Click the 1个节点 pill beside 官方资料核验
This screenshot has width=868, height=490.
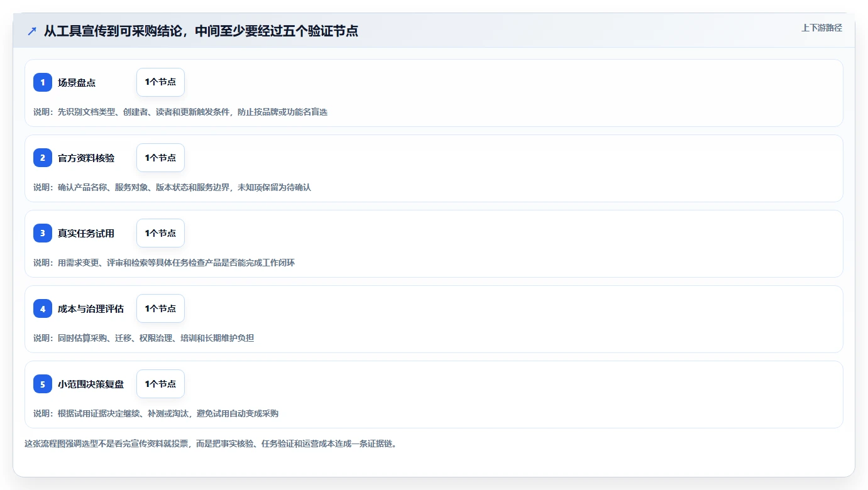tap(160, 158)
